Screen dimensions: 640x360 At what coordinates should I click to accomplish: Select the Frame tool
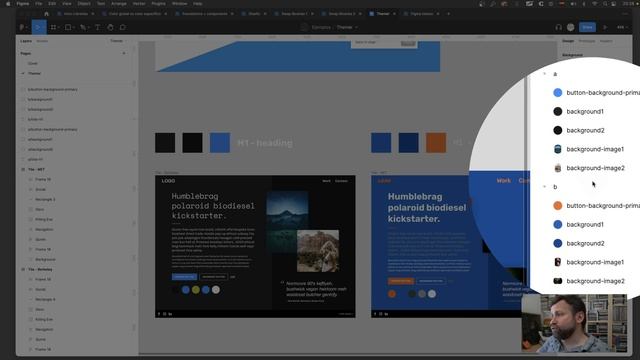pos(53,27)
